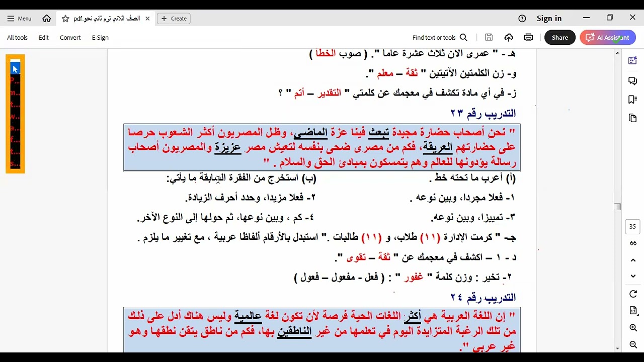Viewport: 644px width, 362px height.
Task: Open the All tools panel
Action: [x=17, y=38]
